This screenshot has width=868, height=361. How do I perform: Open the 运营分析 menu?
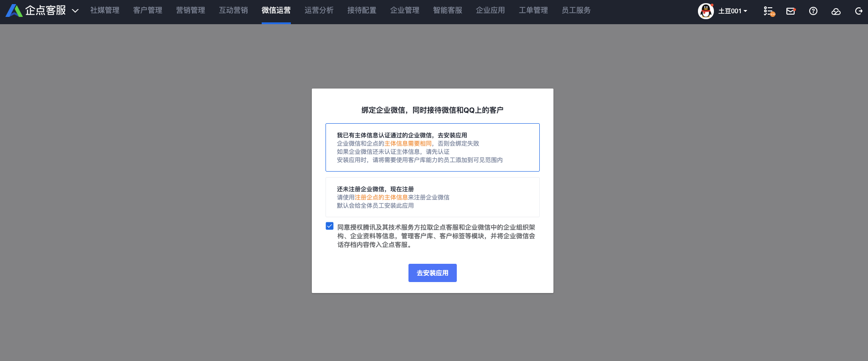pyautogui.click(x=319, y=10)
